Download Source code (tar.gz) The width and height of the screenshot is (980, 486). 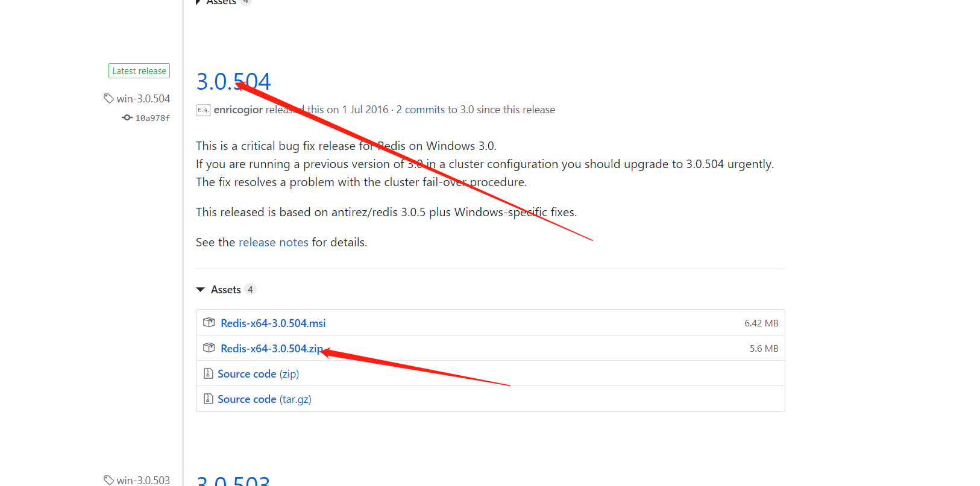point(265,399)
